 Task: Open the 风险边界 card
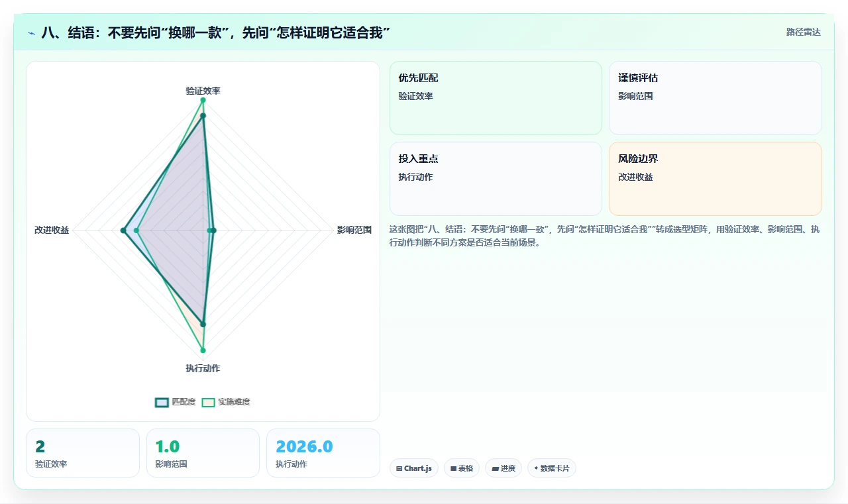pyautogui.click(x=715, y=179)
